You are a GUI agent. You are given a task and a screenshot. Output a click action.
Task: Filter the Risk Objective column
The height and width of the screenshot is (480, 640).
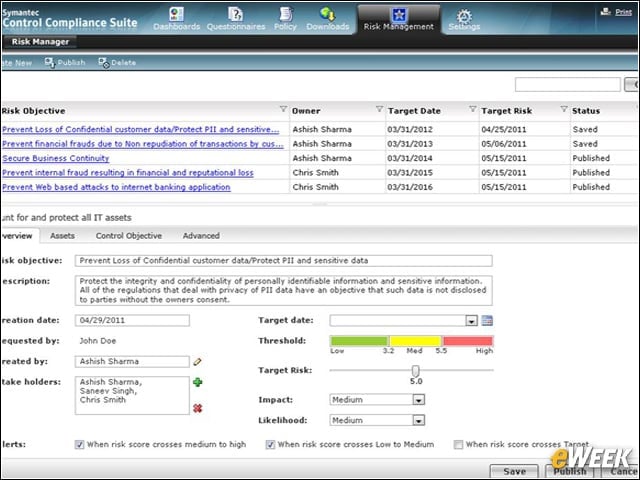283,109
